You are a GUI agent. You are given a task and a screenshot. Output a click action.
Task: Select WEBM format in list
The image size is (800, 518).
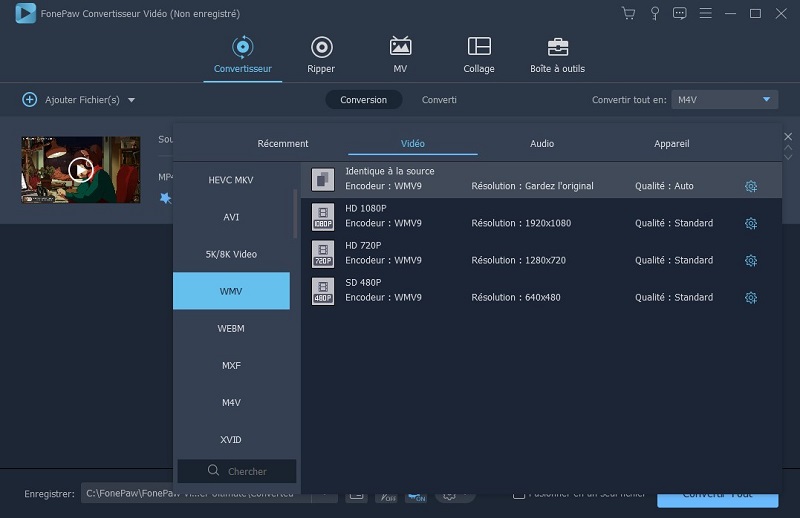tap(231, 328)
